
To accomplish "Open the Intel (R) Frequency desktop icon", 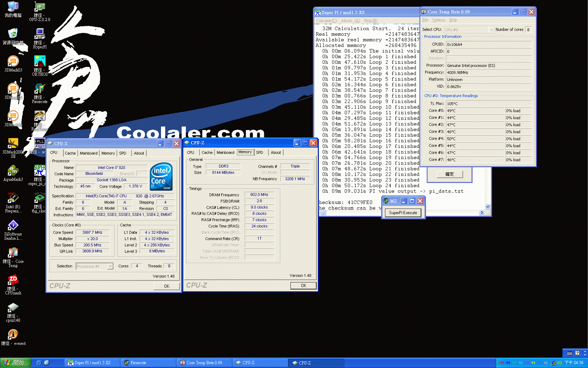I will (x=13, y=202).
